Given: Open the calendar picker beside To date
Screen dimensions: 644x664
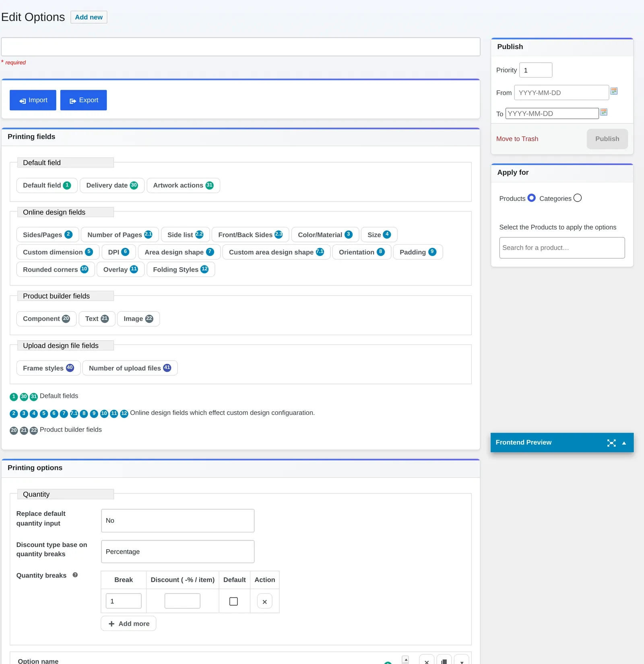Looking at the screenshot, I should click(603, 112).
